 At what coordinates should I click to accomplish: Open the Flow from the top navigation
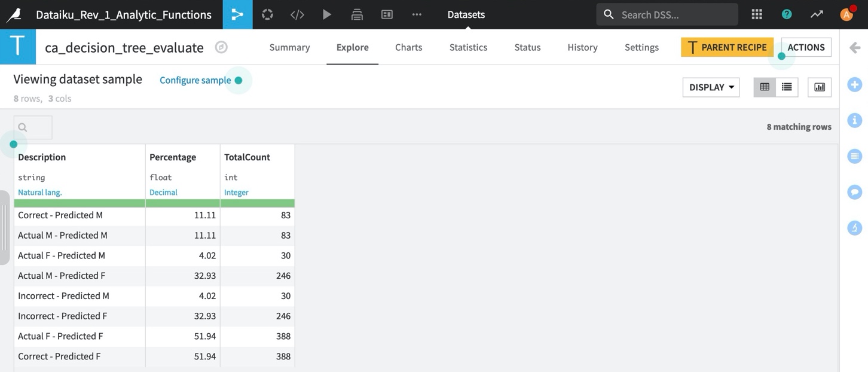click(x=237, y=14)
